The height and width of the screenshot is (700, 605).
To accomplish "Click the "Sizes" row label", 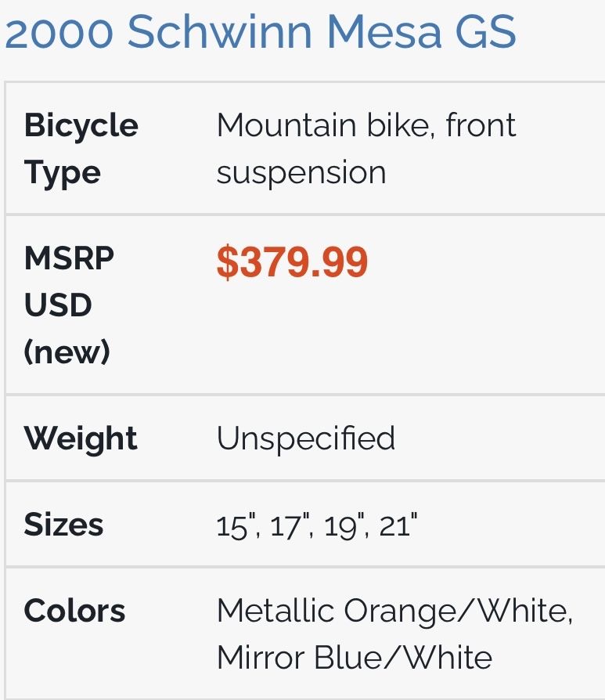I will [x=63, y=525].
